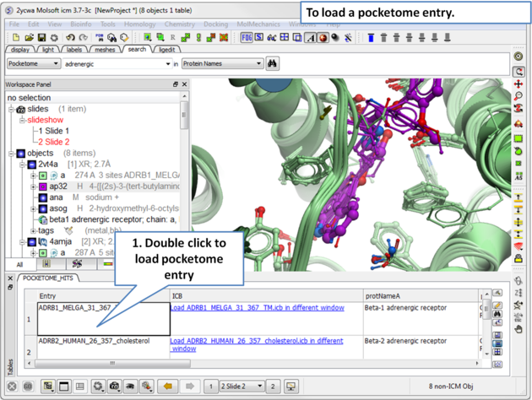Collapse the slides tree node

pyautogui.click(x=12, y=110)
